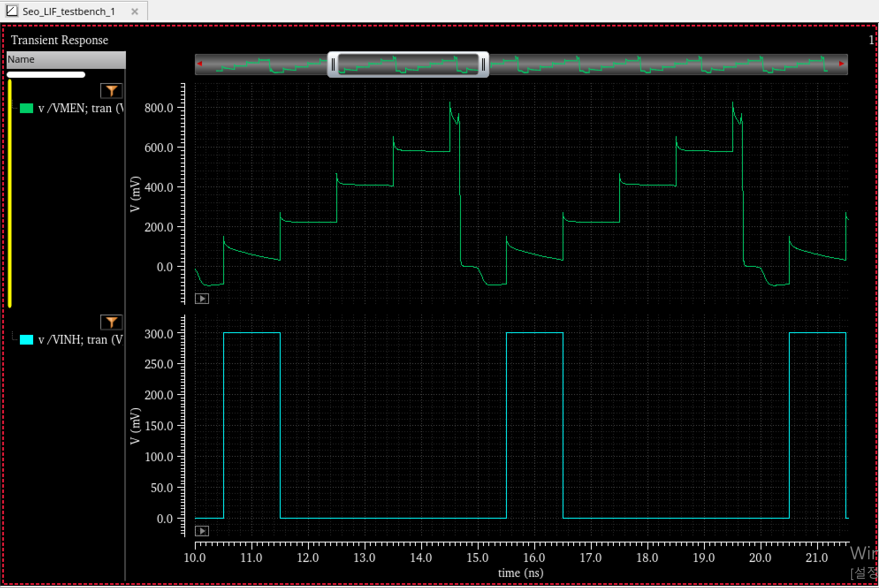Click the 13.0 tick on time axis
This screenshot has height=588, width=879.
pyautogui.click(x=365, y=558)
